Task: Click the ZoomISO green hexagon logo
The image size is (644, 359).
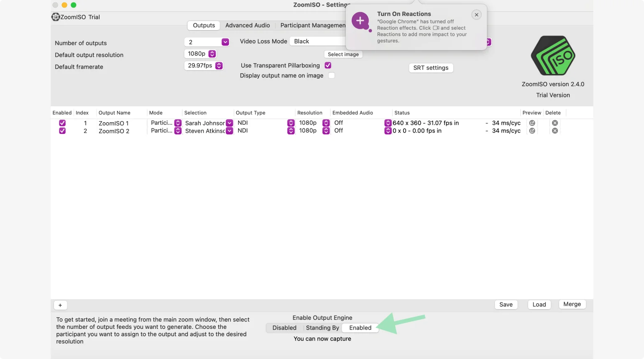Action: (x=553, y=56)
